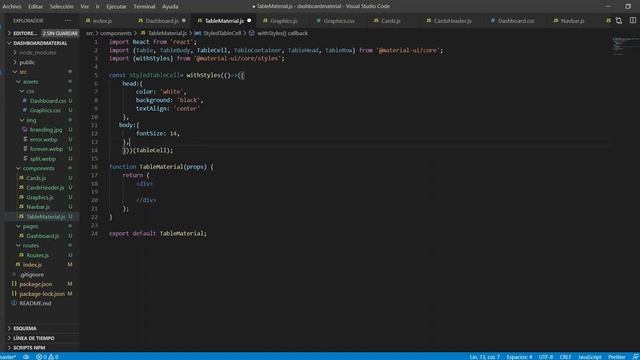This screenshot has height=360, width=640.
Task: Change the Espacios: 4 indentation setting
Action: 519,357
